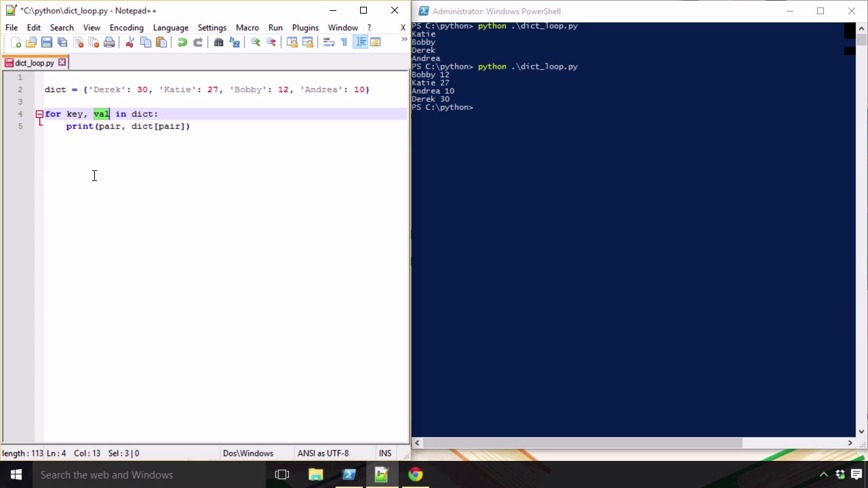Click the Redo arrow icon
This screenshot has height=488, width=868.
pyautogui.click(x=197, y=42)
